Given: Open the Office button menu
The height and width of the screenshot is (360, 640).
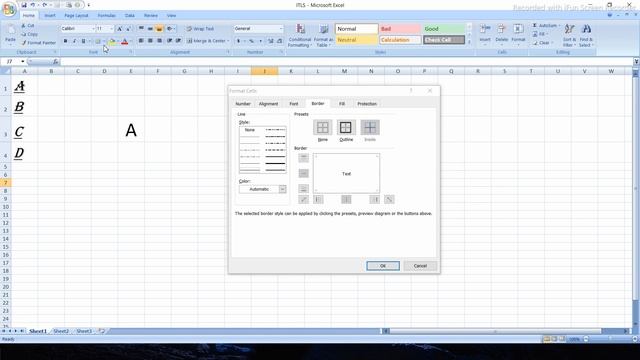Looking at the screenshot, I should coord(9,9).
